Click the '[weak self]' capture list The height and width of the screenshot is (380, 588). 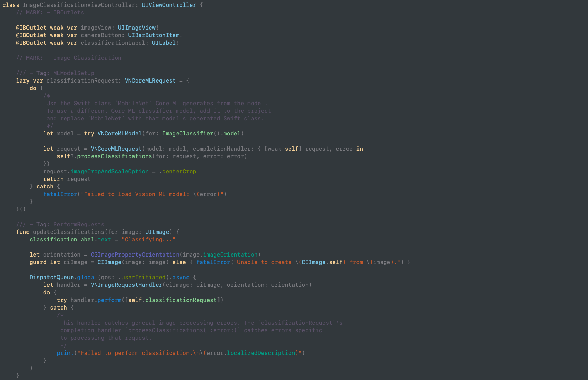pyautogui.click(x=283, y=149)
